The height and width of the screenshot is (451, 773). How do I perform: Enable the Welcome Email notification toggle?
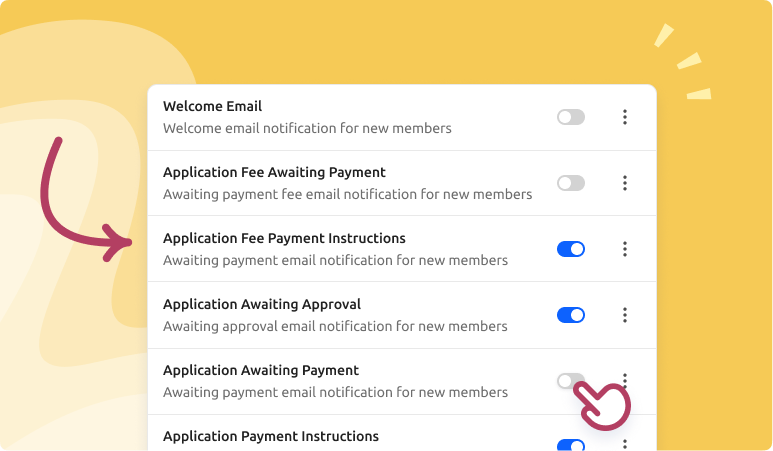point(570,117)
